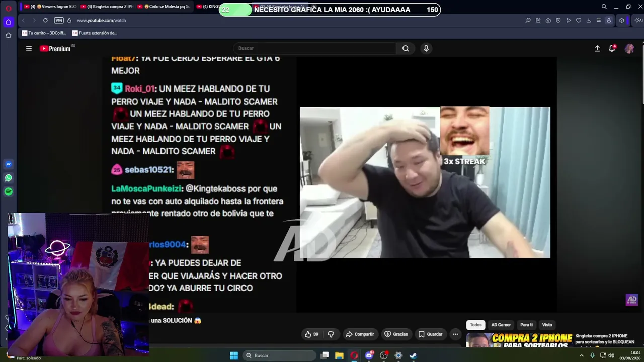Start YouTube voice search with microphone

point(426,48)
